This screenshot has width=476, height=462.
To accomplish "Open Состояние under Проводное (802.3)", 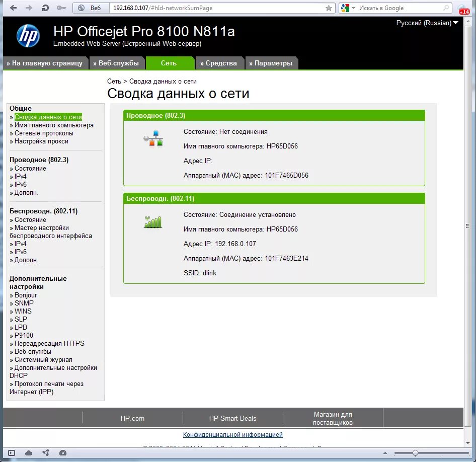I will coord(30,169).
